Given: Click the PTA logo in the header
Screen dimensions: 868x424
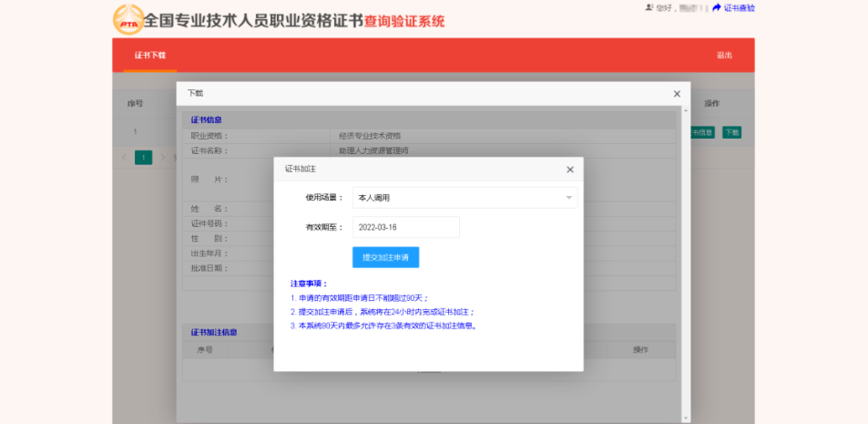Looking at the screenshot, I should (128, 20).
